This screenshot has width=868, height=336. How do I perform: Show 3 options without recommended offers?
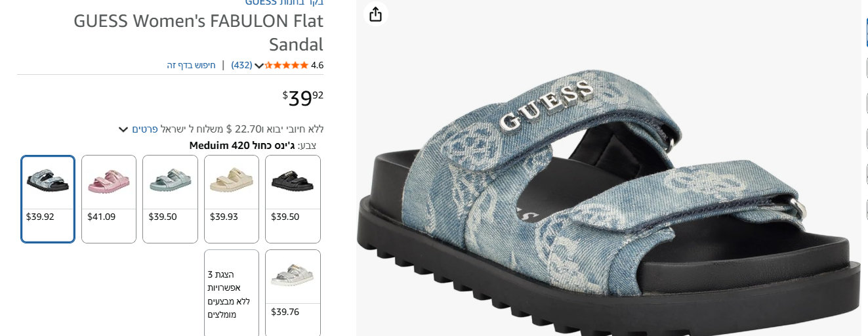tap(232, 293)
